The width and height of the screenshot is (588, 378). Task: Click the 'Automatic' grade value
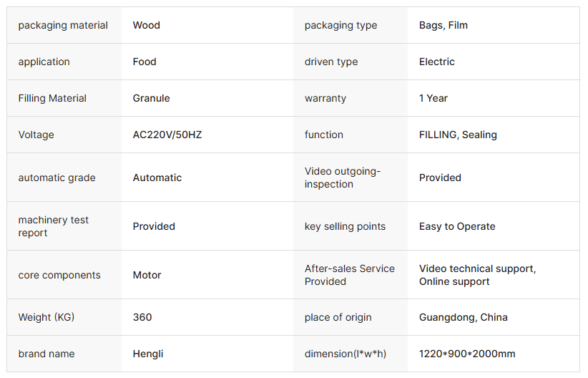point(157,178)
